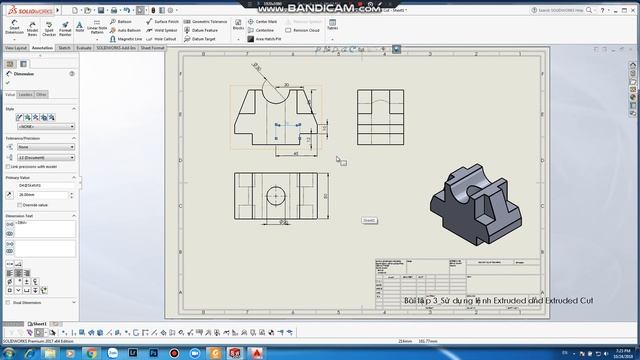Image resolution: width=640 pixels, height=360 pixels.
Task: Insert a Center Mark
Action: point(262,21)
